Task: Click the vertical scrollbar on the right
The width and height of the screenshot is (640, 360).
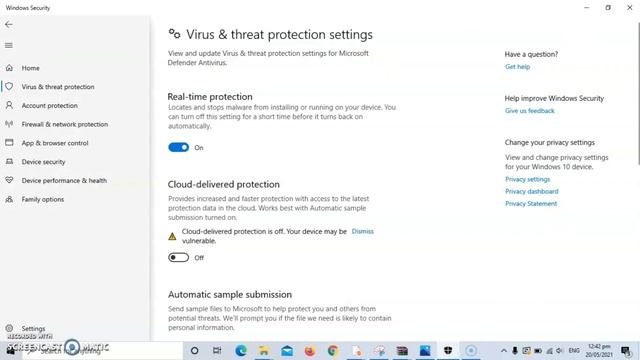Action: coord(638,94)
